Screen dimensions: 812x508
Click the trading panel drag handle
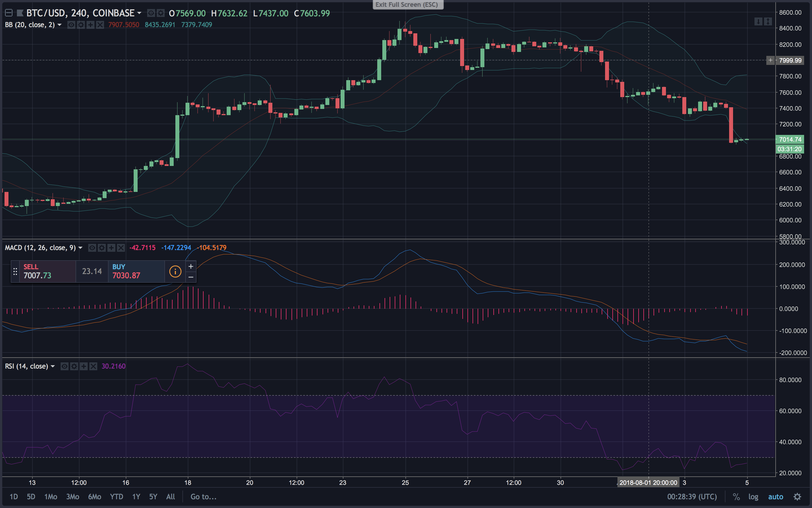[x=15, y=271]
